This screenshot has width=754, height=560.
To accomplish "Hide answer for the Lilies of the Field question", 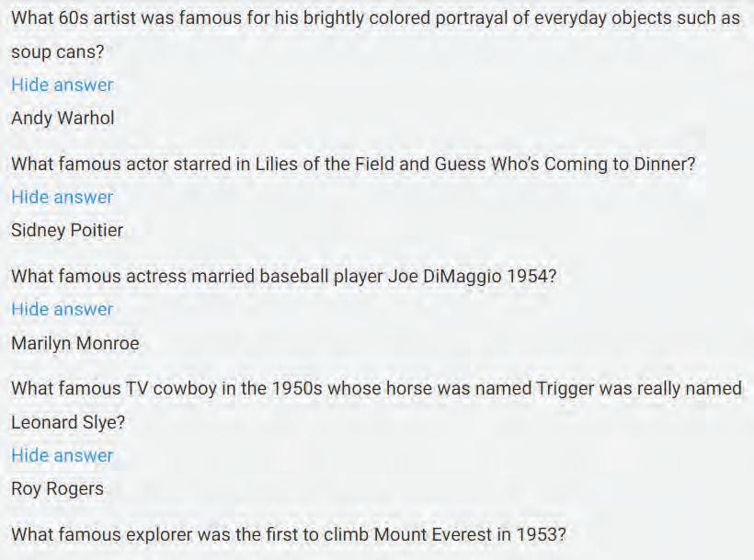I will pos(63,197).
